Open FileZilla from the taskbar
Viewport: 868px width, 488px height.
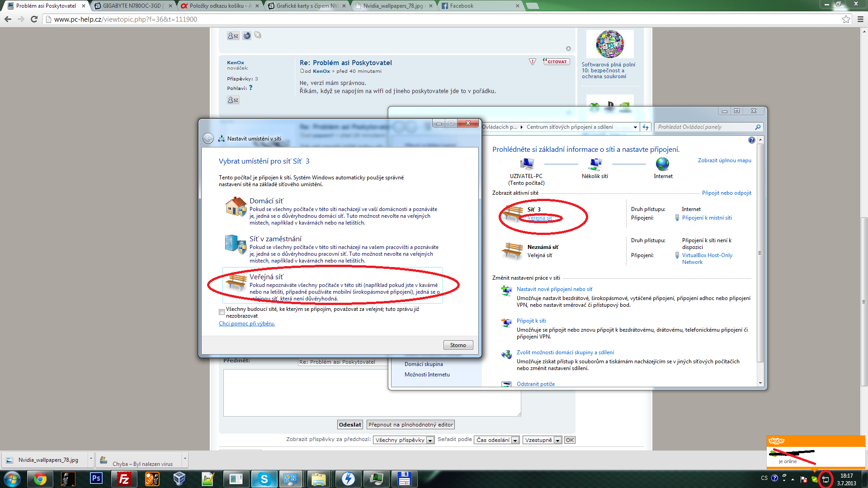[123, 479]
